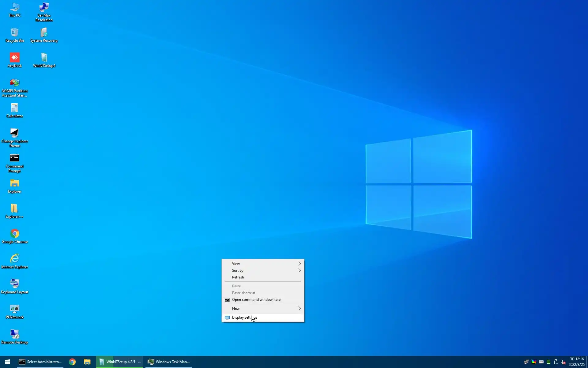Expand the New submenu
The image size is (588, 368).
[x=263, y=309]
